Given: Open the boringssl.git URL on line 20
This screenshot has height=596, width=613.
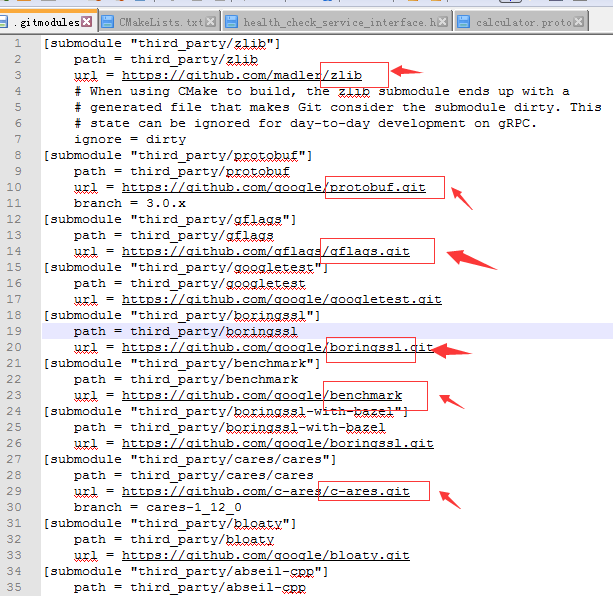Looking at the screenshot, I should [x=278, y=347].
